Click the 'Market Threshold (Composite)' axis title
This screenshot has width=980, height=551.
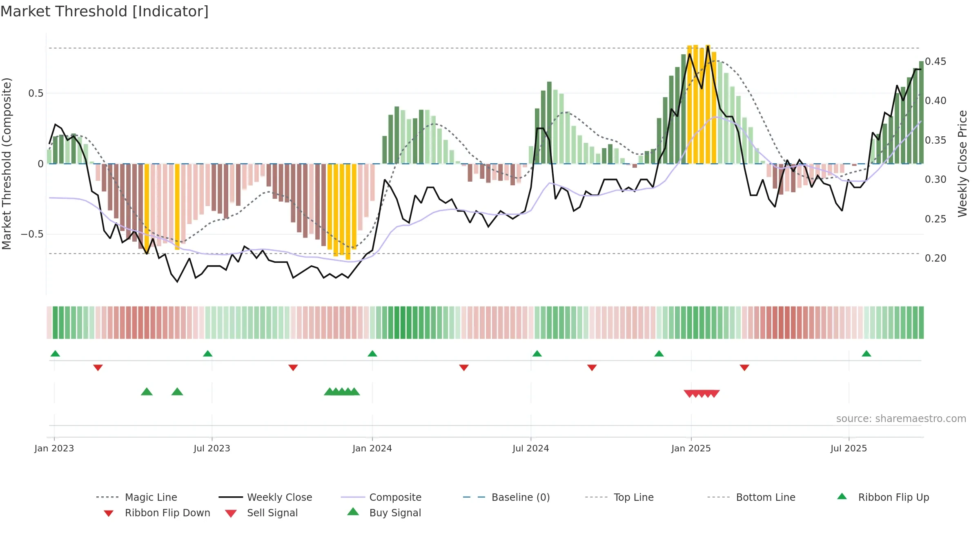7,163
